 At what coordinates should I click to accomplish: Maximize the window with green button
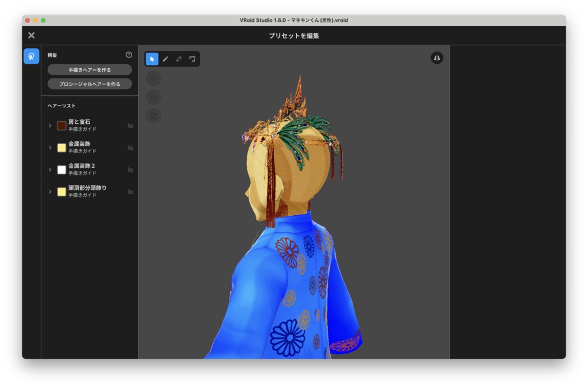[43, 20]
